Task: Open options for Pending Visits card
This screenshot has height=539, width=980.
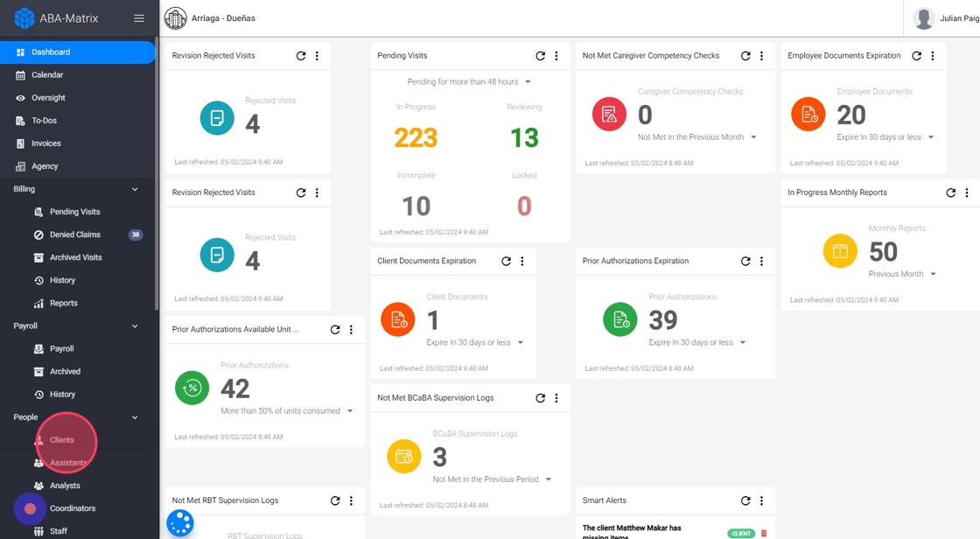Action: click(556, 56)
